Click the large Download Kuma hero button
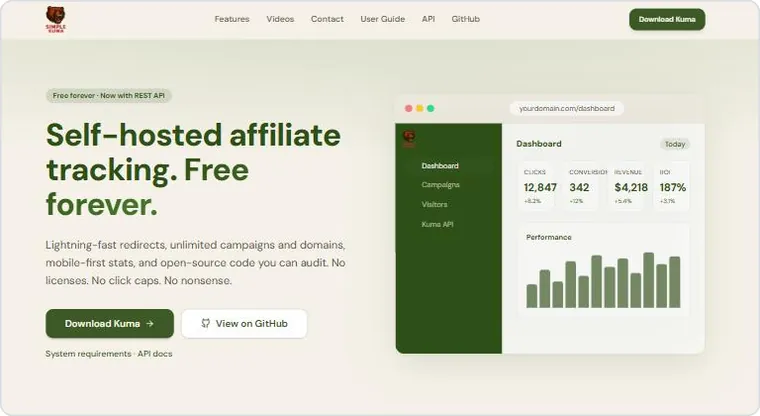 pyautogui.click(x=110, y=323)
